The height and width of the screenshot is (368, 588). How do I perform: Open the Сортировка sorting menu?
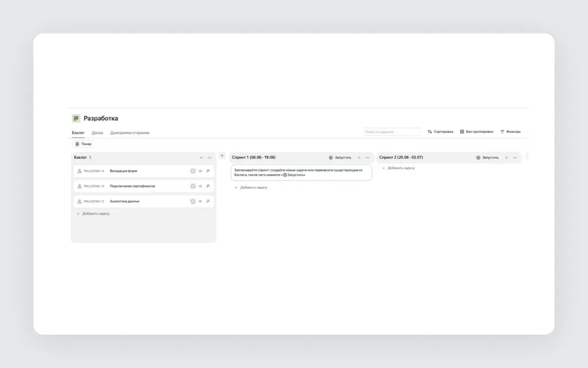440,132
